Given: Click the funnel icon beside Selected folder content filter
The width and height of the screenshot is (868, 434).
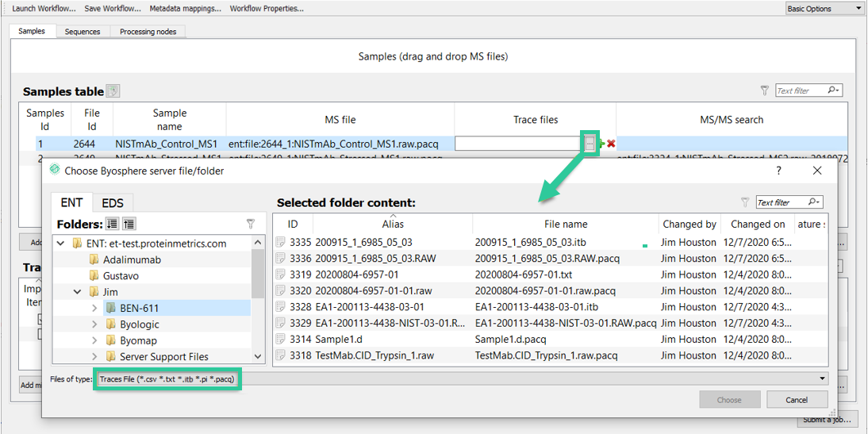Looking at the screenshot, I should click(746, 202).
